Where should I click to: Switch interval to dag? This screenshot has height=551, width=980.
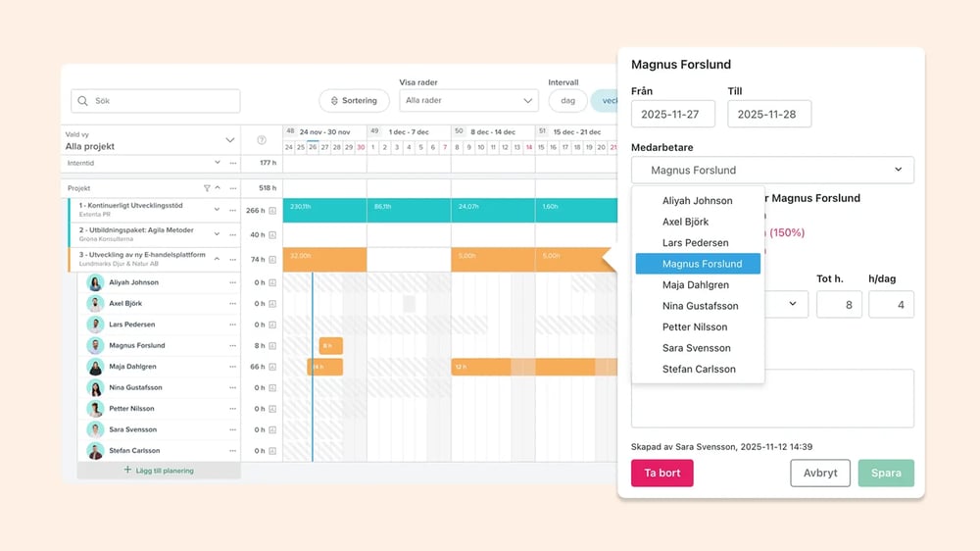[567, 100]
